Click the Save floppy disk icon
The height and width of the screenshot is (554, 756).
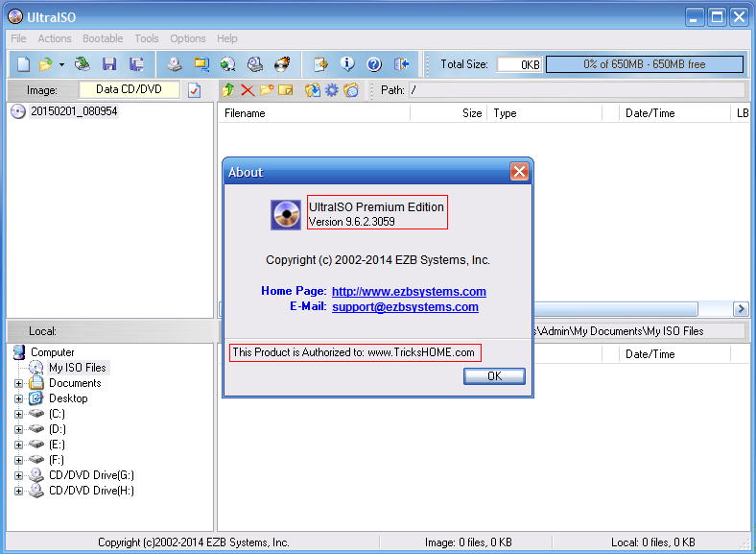(x=109, y=64)
